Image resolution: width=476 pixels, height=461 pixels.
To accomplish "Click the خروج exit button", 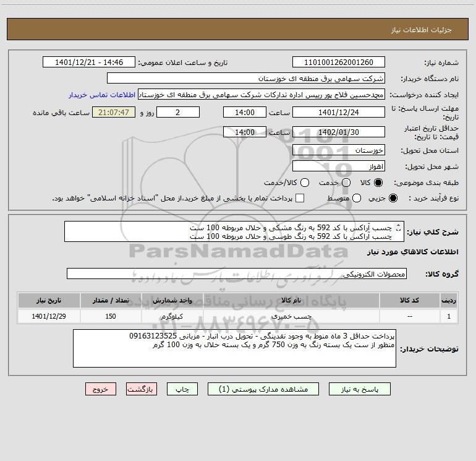I will coord(100,389).
